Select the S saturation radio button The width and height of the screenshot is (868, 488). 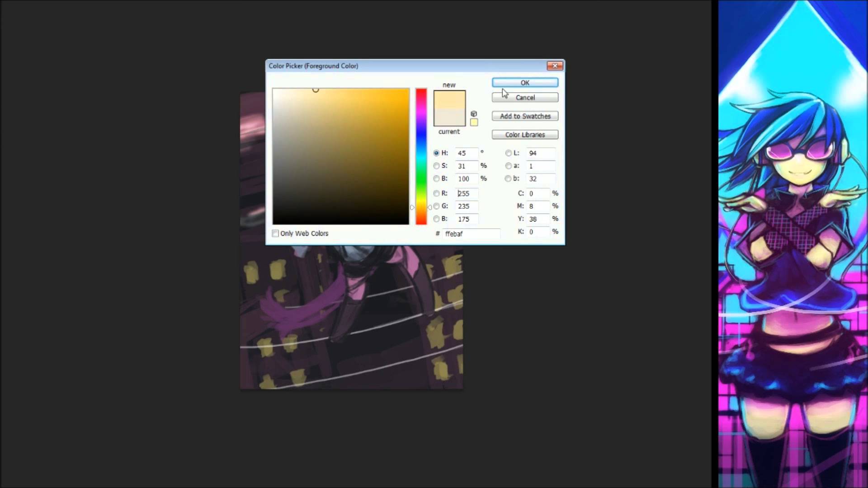click(436, 166)
